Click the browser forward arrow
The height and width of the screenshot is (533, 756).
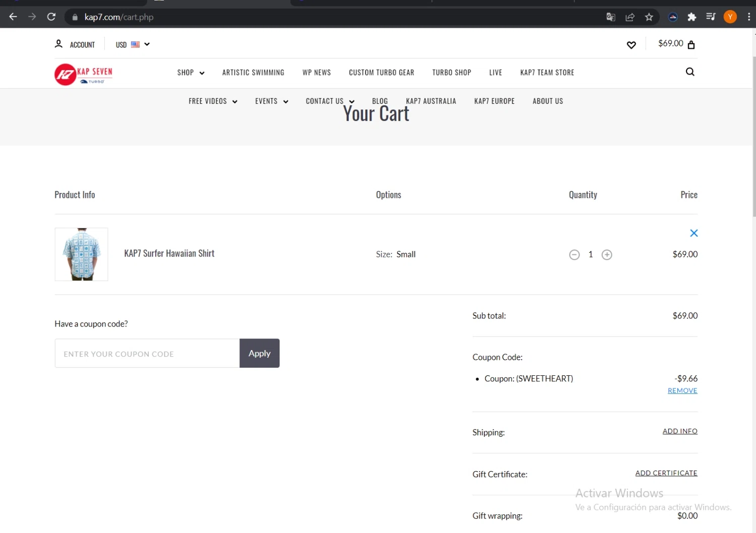32,17
